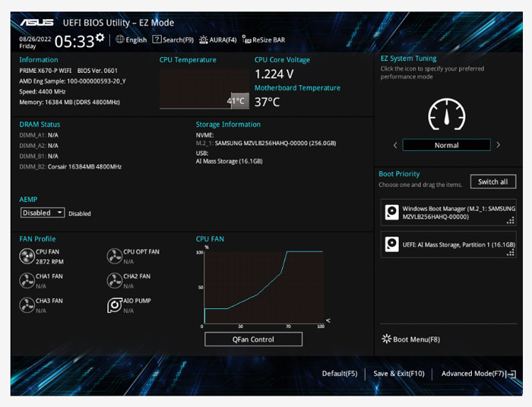Viewport: 532px width, 407px height.
Task: Toggle ReSize BAR
Action: (x=264, y=39)
